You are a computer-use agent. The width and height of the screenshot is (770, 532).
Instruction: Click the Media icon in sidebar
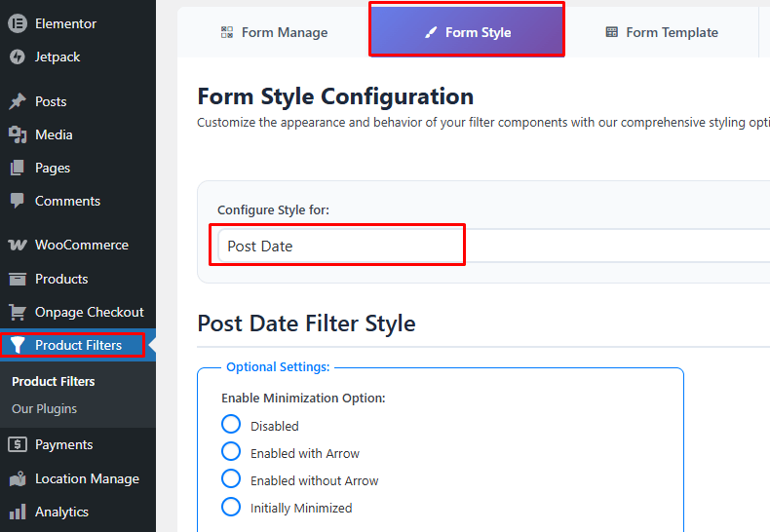(x=18, y=134)
